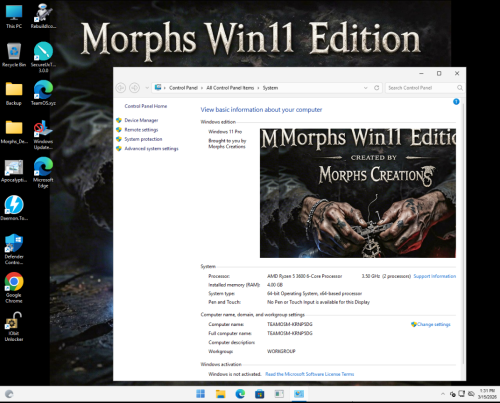Open Advanced system settings
This screenshot has width=500, height=403.
(x=151, y=149)
